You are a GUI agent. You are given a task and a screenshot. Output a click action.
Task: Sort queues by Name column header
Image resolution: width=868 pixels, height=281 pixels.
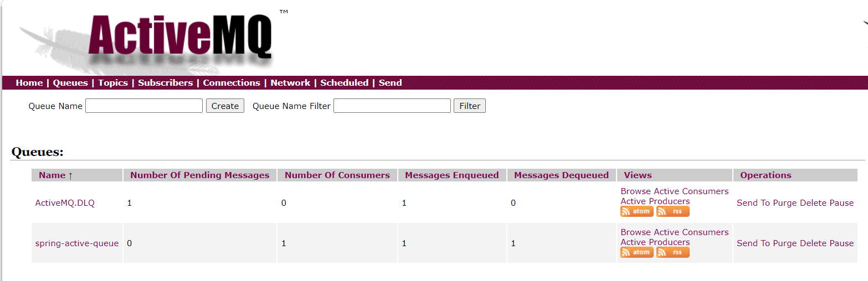pos(52,175)
